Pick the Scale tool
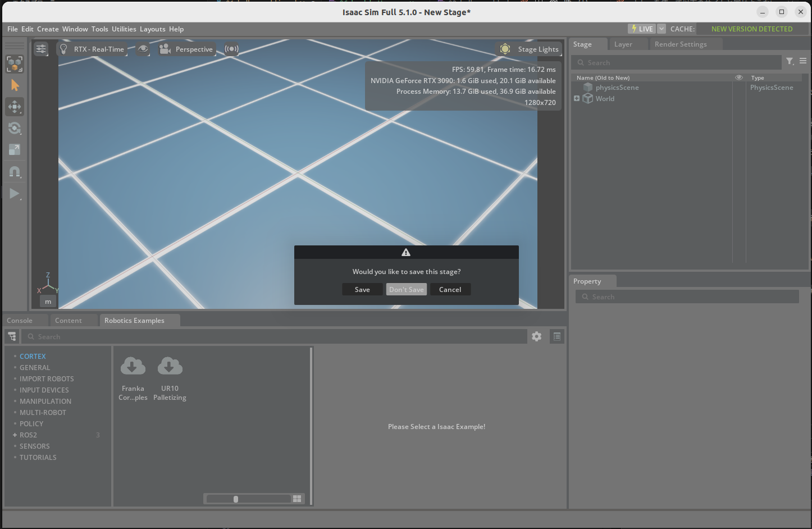 pos(15,149)
